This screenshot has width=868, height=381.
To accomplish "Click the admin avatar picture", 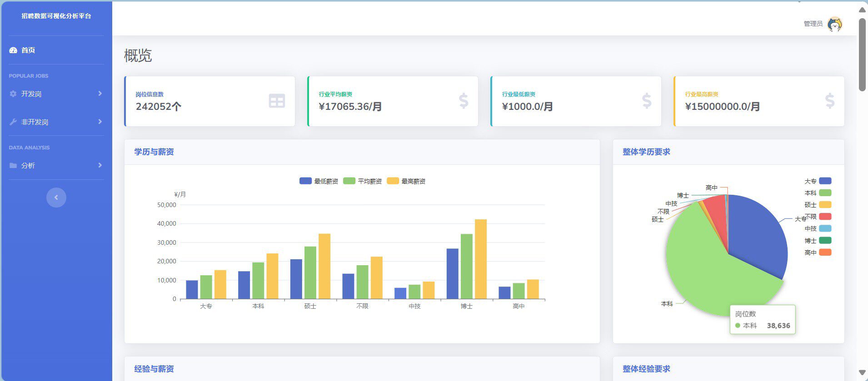I will tap(835, 24).
